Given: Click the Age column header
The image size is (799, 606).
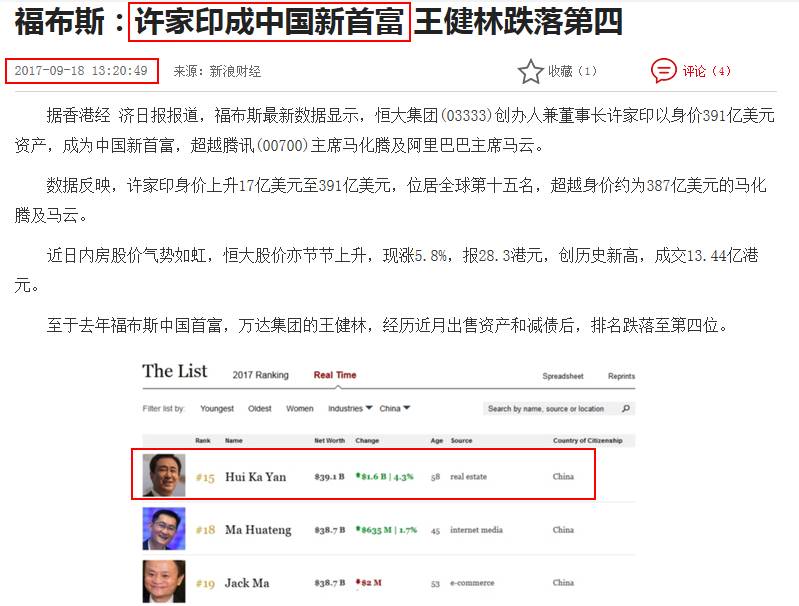Looking at the screenshot, I should (436, 440).
